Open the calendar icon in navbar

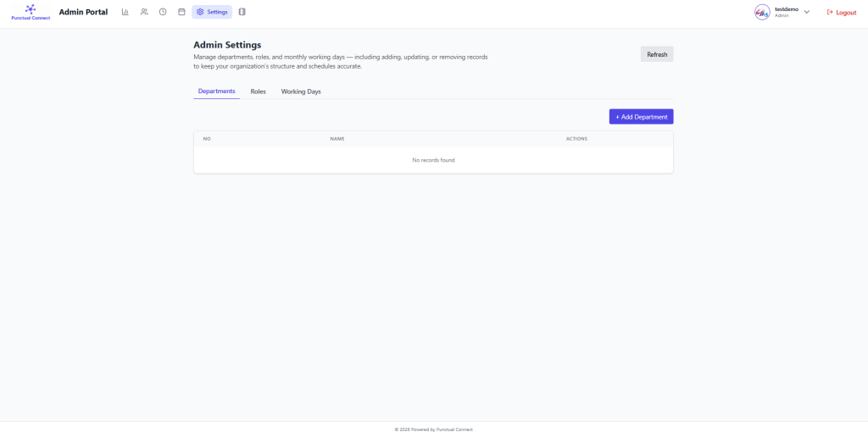click(181, 12)
